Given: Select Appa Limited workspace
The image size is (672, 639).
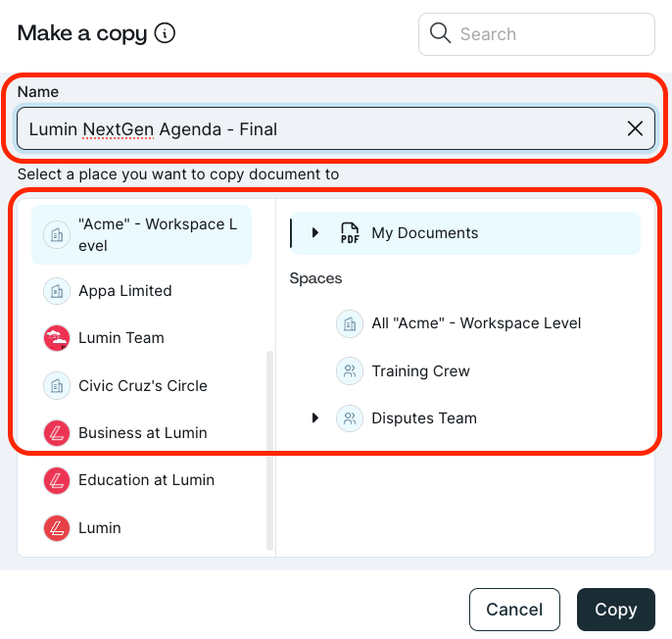Looking at the screenshot, I should (141, 291).
